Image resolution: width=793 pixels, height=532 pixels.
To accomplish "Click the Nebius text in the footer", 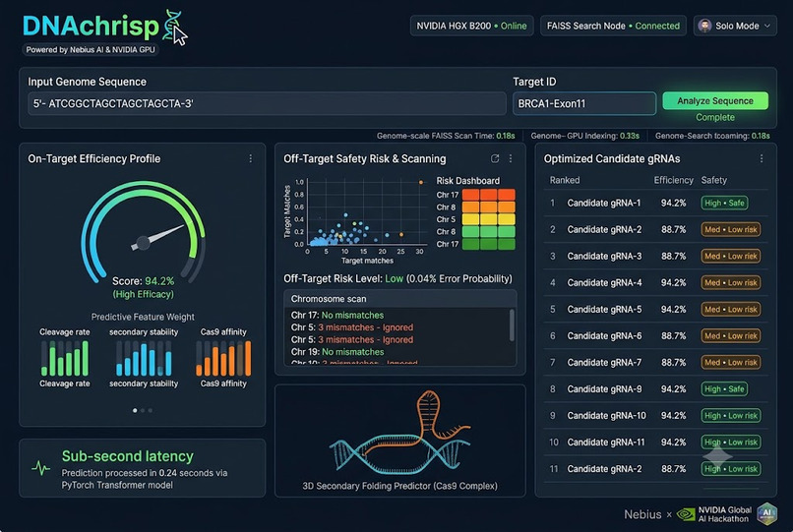I will pyautogui.click(x=642, y=514).
